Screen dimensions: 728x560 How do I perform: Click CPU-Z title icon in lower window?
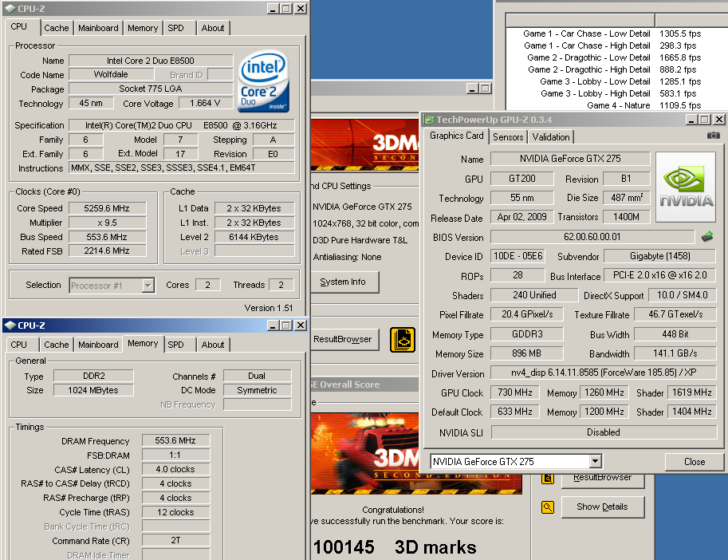point(10,325)
